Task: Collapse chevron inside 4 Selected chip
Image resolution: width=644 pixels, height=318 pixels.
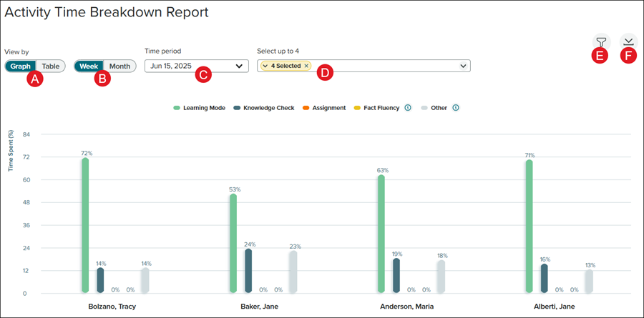Action: point(265,66)
